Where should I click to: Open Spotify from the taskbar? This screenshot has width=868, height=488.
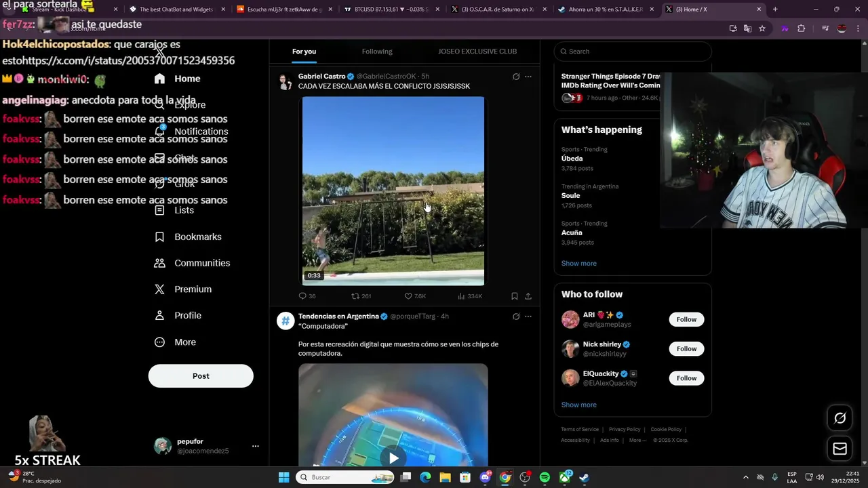coord(545,477)
